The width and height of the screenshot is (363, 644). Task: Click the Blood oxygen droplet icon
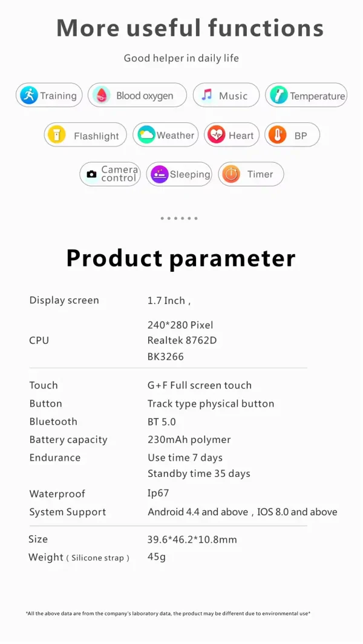coord(102,95)
